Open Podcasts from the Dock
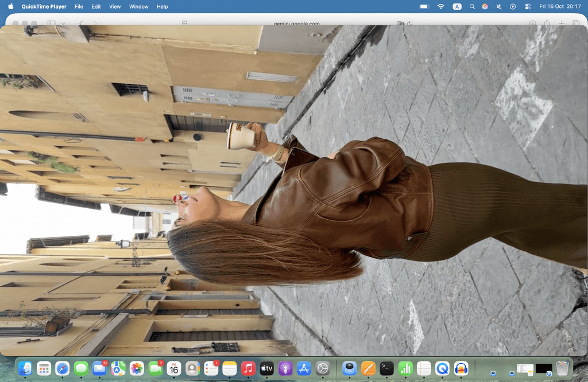The height and width of the screenshot is (382, 588). pyautogui.click(x=285, y=369)
